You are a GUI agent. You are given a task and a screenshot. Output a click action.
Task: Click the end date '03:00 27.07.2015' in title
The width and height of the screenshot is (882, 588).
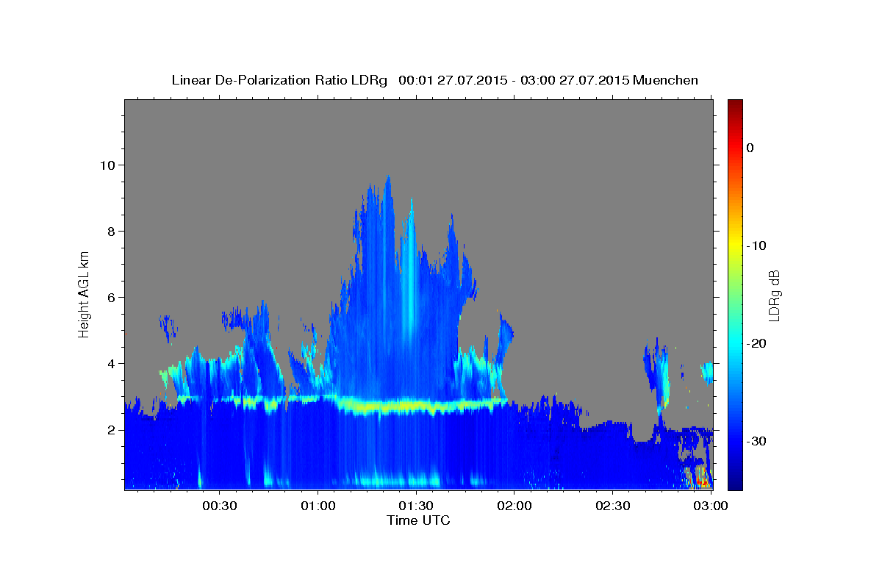coord(576,80)
